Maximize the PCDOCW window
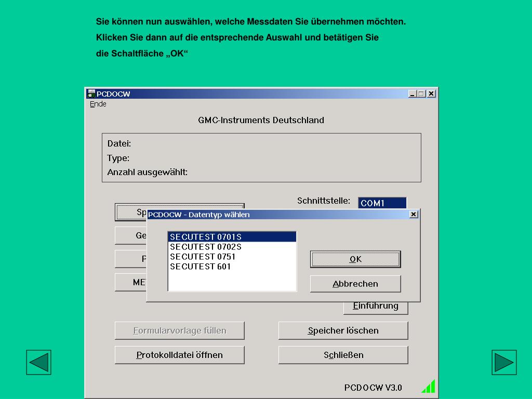This screenshot has width=532, height=399. 421,94
